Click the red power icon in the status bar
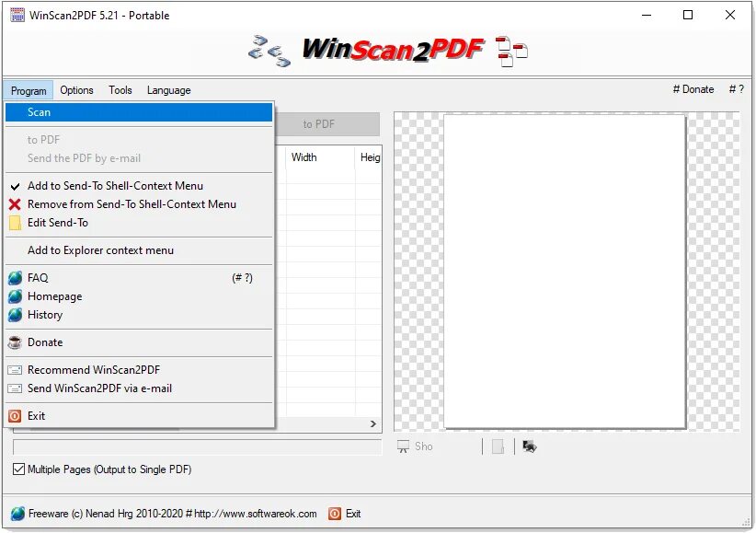Screen dimensions: 756x533 pyautogui.click(x=335, y=513)
